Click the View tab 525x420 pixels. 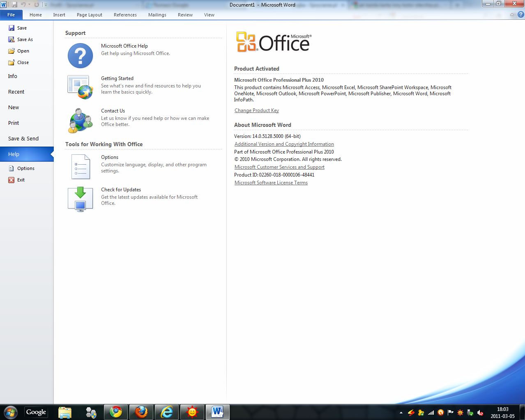(210, 15)
